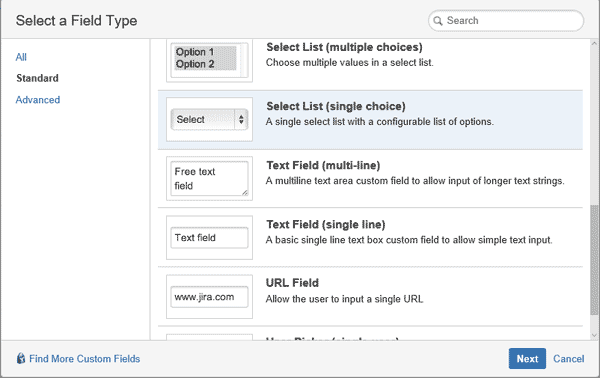Open the Find More Custom Fields link
This screenshot has width=600, height=378.
point(85,359)
